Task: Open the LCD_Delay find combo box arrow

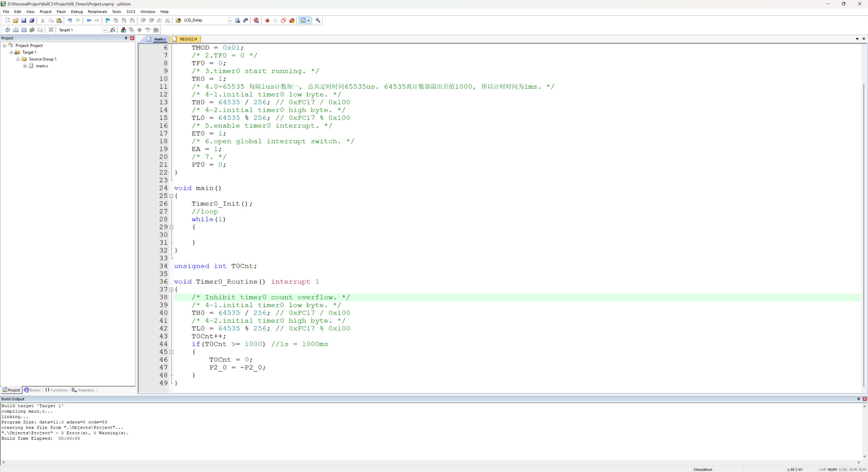Action: click(230, 20)
